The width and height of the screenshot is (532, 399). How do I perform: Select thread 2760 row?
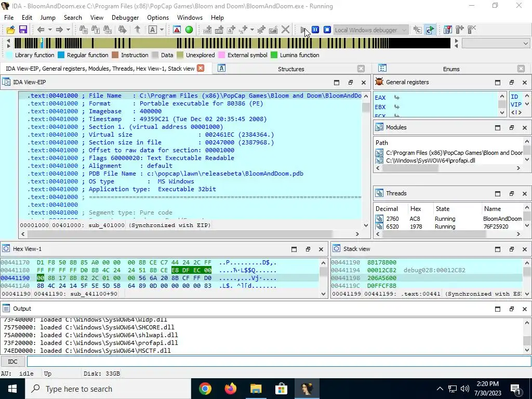(448, 219)
